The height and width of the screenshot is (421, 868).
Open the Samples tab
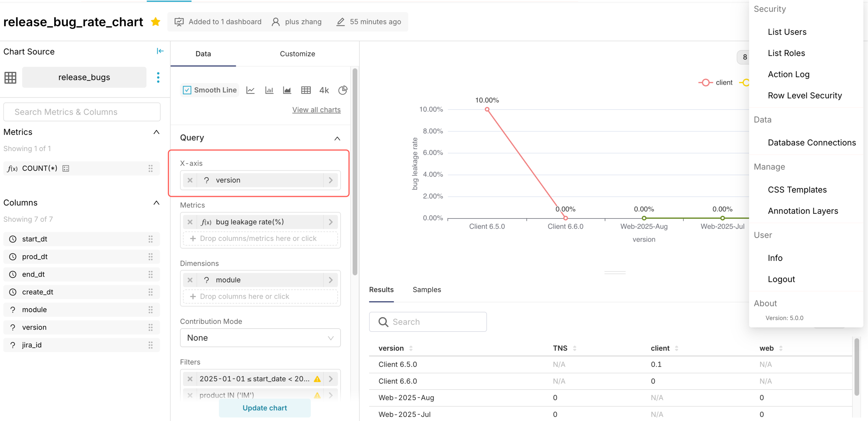coord(426,290)
